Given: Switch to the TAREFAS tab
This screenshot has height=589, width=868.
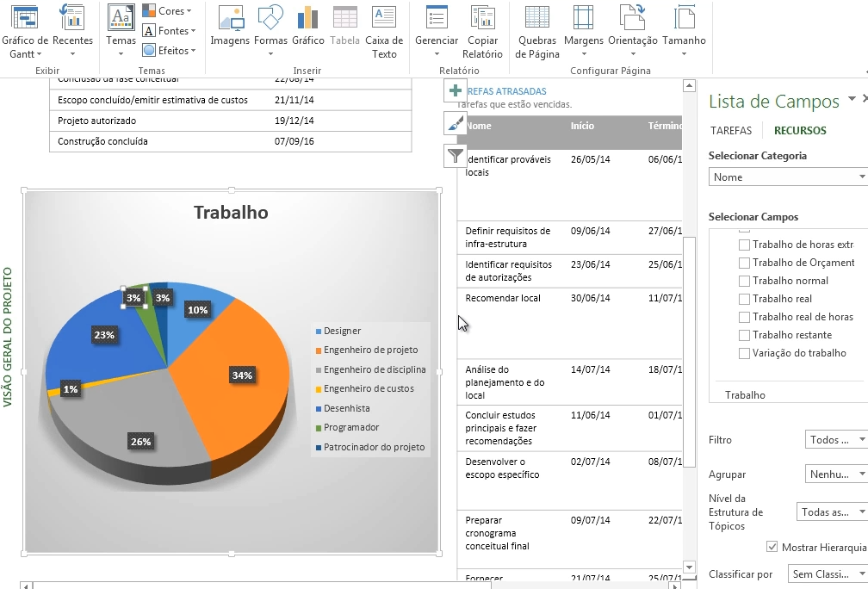Looking at the screenshot, I should (x=730, y=131).
